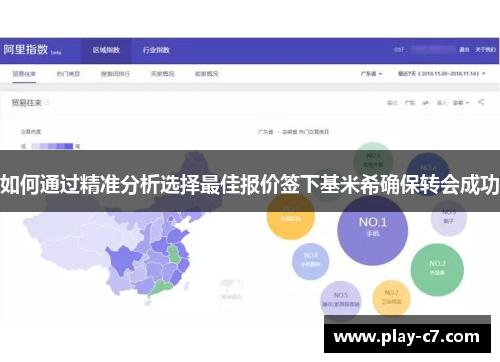Click the South China Sea inset map

point(230,295)
